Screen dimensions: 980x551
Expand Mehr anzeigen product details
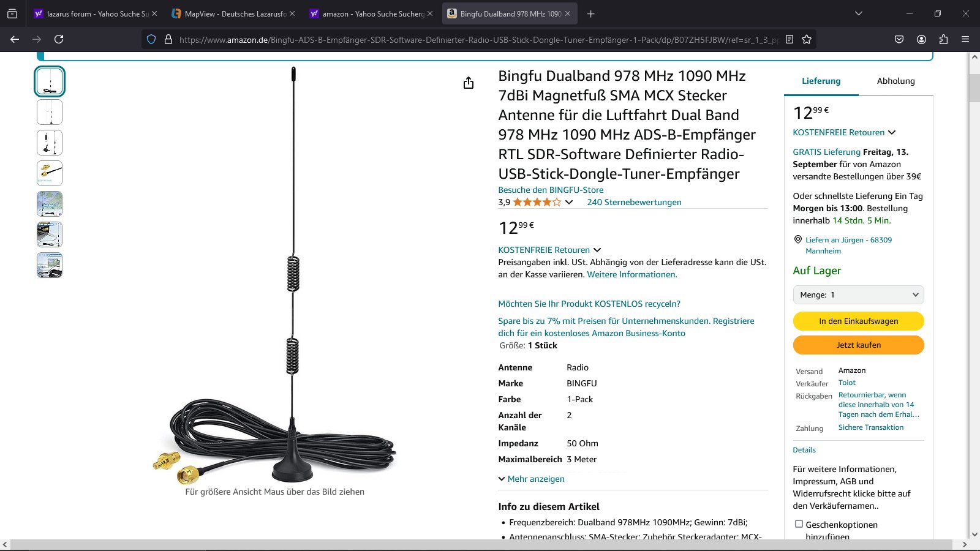pos(532,479)
